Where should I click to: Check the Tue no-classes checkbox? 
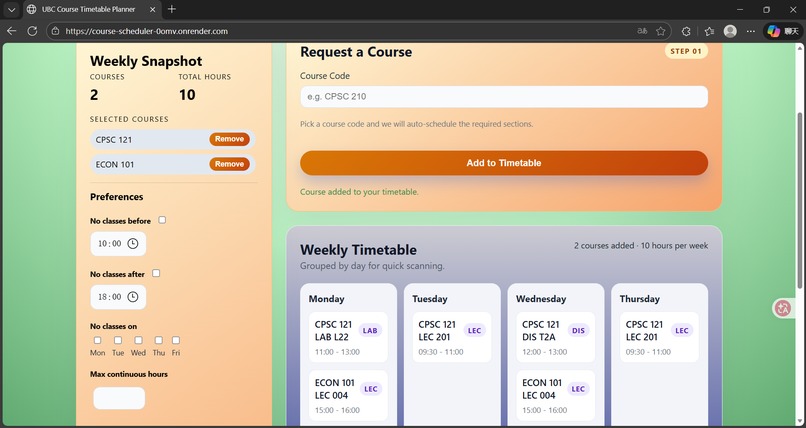pyautogui.click(x=118, y=340)
